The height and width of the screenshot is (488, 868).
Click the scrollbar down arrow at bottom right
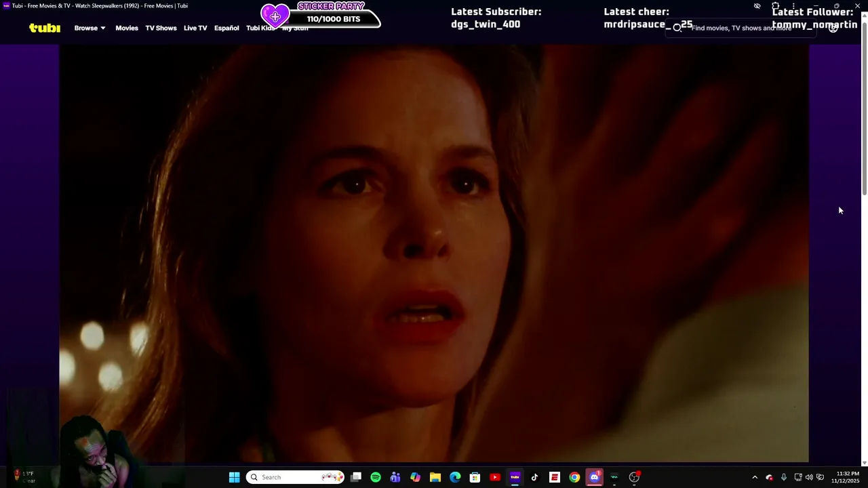[x=864, y=463]
